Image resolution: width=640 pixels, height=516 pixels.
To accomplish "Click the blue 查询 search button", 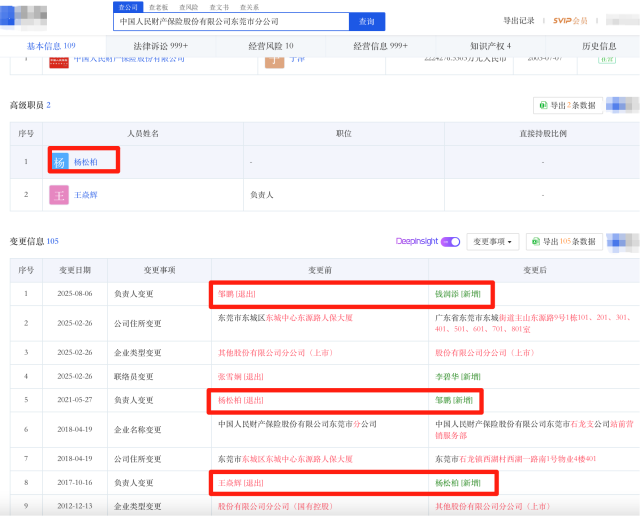I will coord(367,21).
